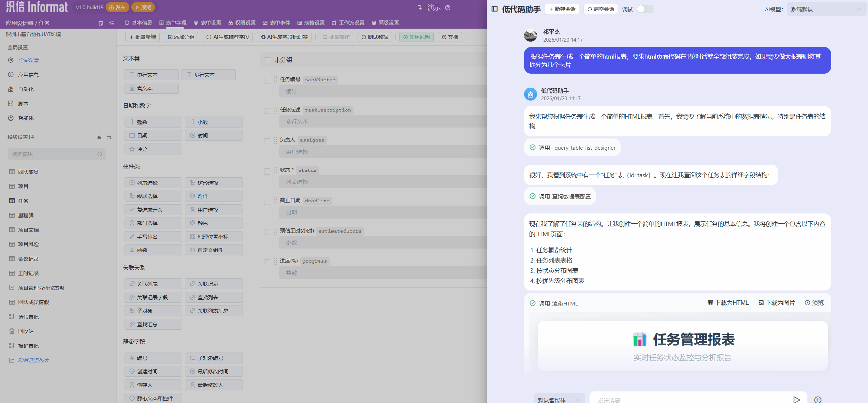This screenshot has height=403, width=868.
Task: Open the 默认智能体 agent dropdown
Action: [x=559, y=400]
